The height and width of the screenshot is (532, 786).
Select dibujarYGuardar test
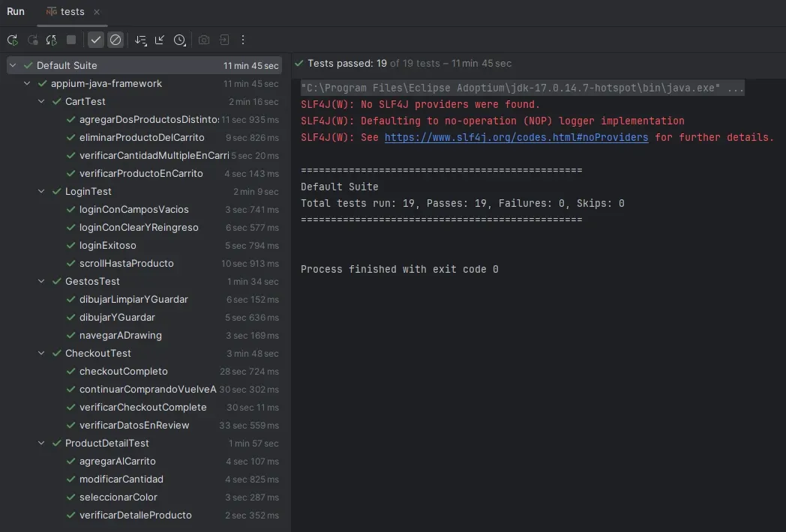coord(144,318)
